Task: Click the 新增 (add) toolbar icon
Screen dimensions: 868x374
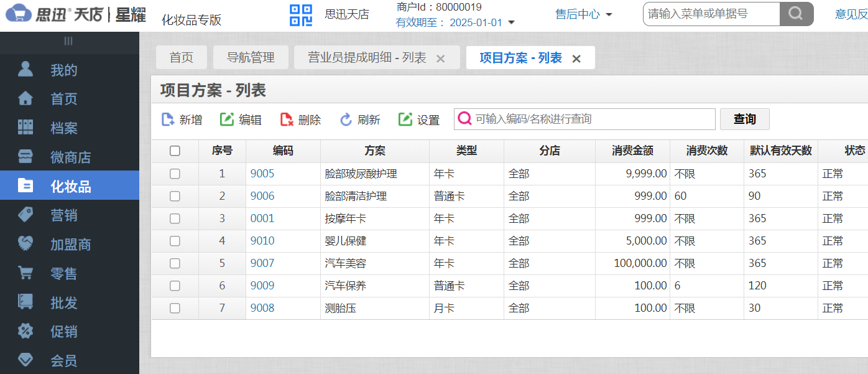Action: pyautogui.click(x=167, y=119)
